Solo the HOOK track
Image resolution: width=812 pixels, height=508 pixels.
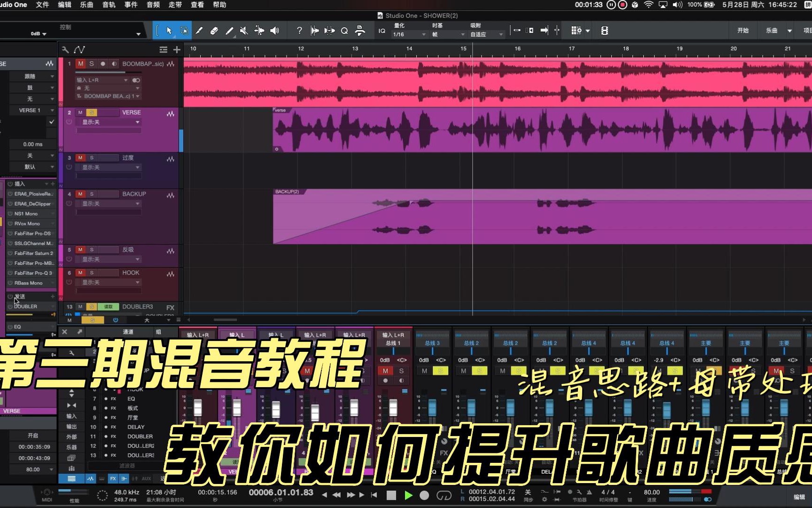click(x=92, y=273)
